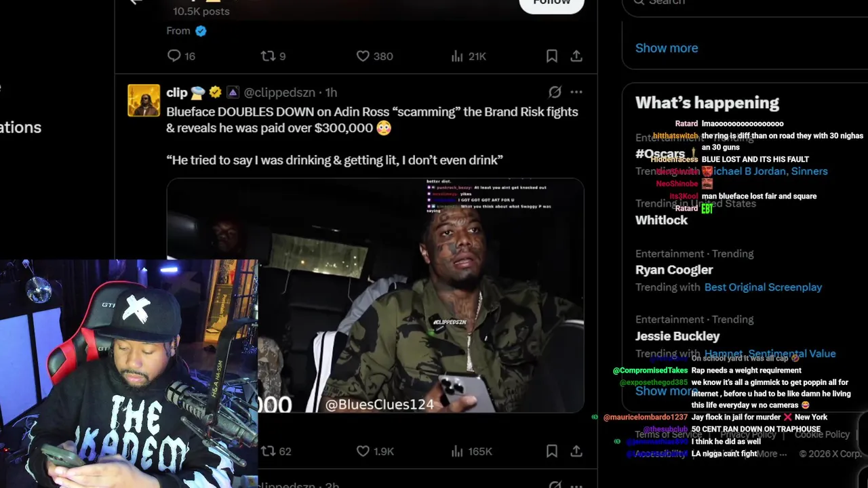Like clip's Blueface post with 1.9K likes
This screenshot has height=488, width=868.
point(363,451)
